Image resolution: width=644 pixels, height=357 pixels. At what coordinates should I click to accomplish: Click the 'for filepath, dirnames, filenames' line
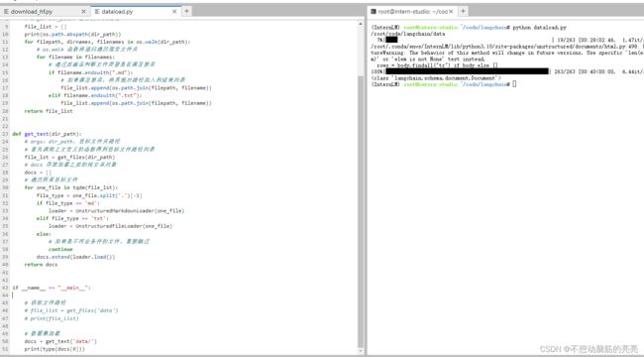pyautogui.click(x=107, y=42)
